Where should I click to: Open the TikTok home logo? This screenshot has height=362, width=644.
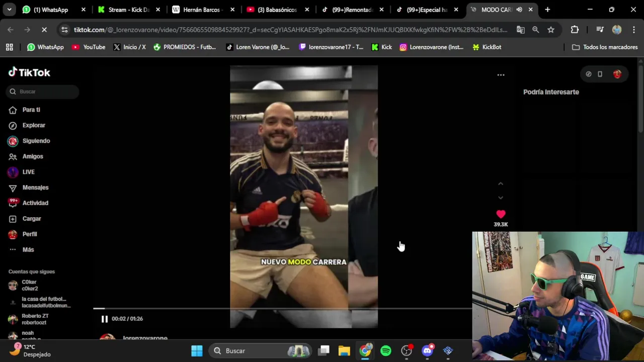pyautogui.click(x=29, y=72)
